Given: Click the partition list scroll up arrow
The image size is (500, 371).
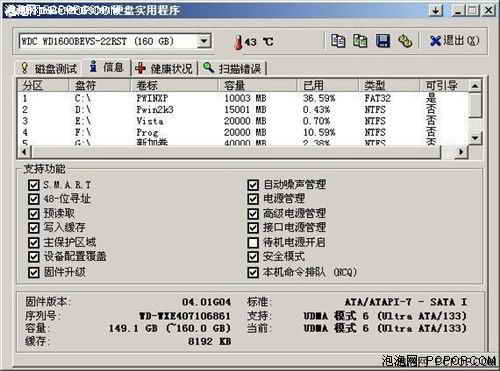Looking at the screenshot, I should coord(475,86).
